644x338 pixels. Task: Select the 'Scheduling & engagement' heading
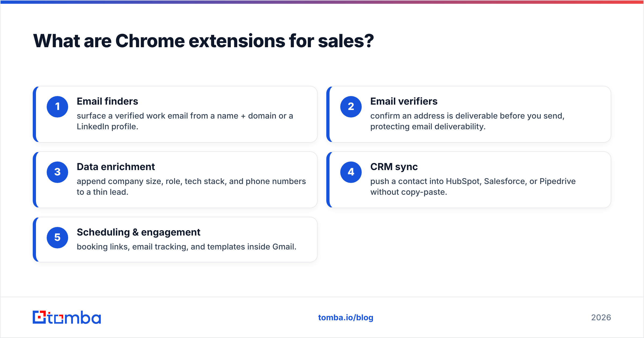pos(138,232)
